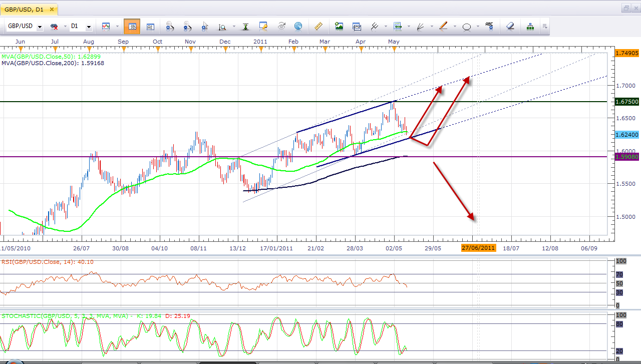Click the STOCHASTIC indicator label
Viewport: 641px width, 364px height.
pyautogui.click(x=95, y=316)
